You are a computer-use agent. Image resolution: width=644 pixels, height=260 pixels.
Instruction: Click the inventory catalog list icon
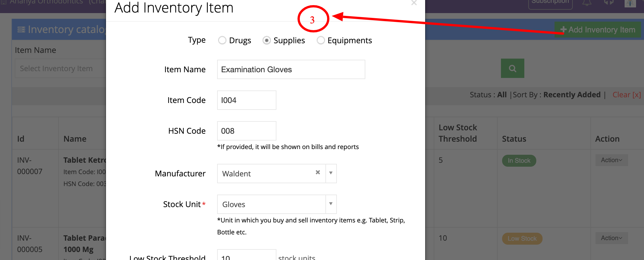pos(21,30)
